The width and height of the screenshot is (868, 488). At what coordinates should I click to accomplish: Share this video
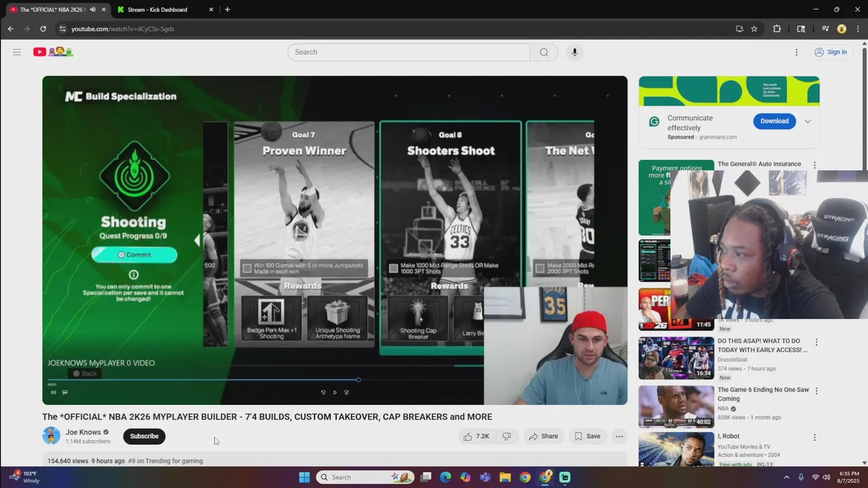coord(543,436)
